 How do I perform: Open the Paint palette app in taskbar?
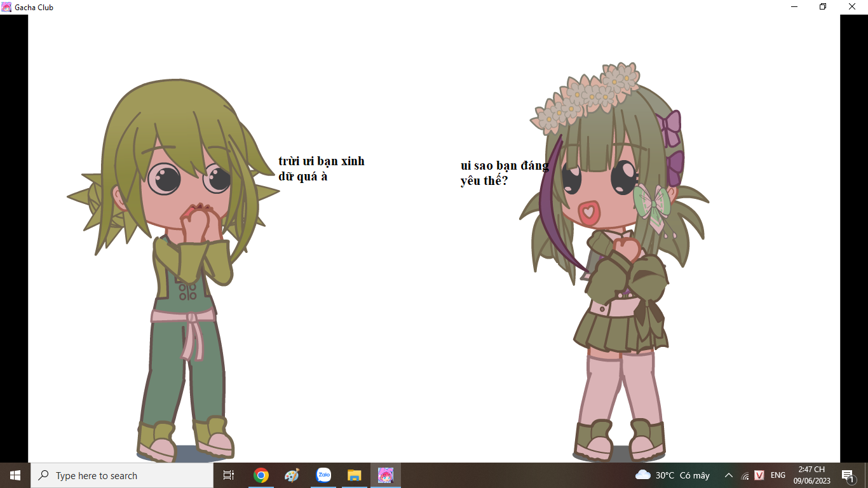[x=292, y=475]
